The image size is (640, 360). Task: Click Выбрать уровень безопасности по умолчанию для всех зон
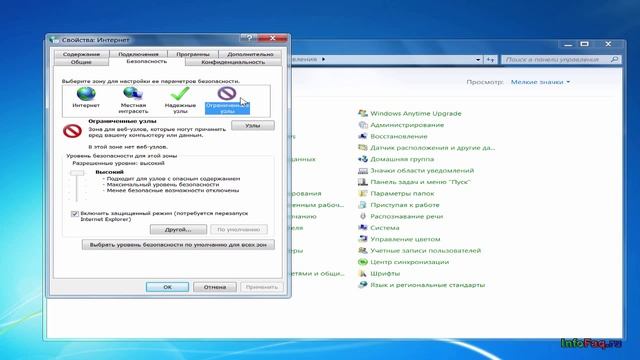(178, 244)
